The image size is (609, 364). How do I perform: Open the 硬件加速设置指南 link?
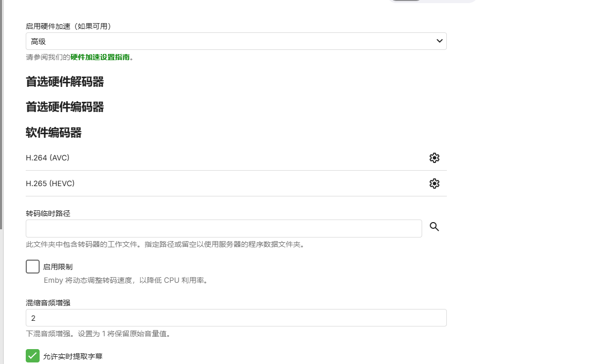(100, 58)
